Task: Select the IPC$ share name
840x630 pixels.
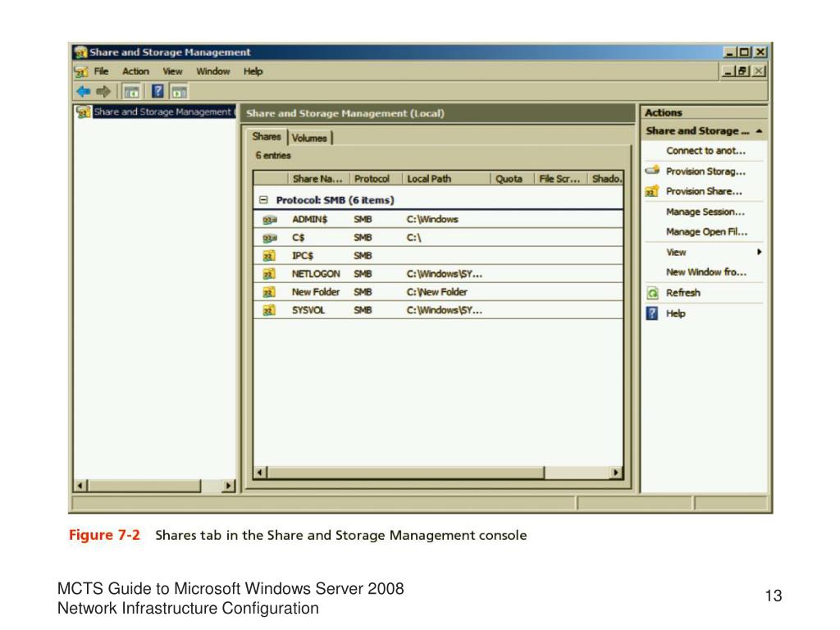Action: tap(303, 256)
